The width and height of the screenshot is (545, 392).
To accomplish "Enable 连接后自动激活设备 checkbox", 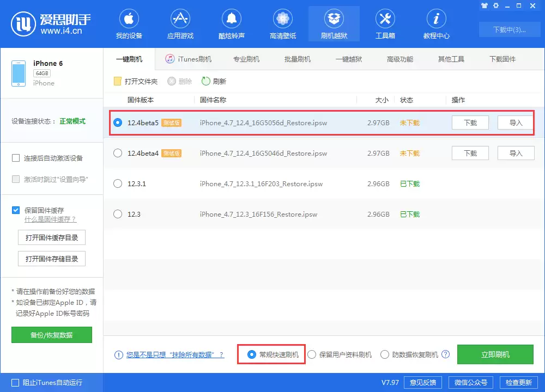I will point(16,158).
